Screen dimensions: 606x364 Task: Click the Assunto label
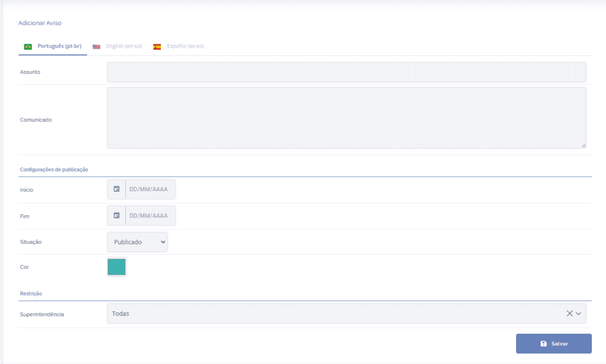coord(30,72)
